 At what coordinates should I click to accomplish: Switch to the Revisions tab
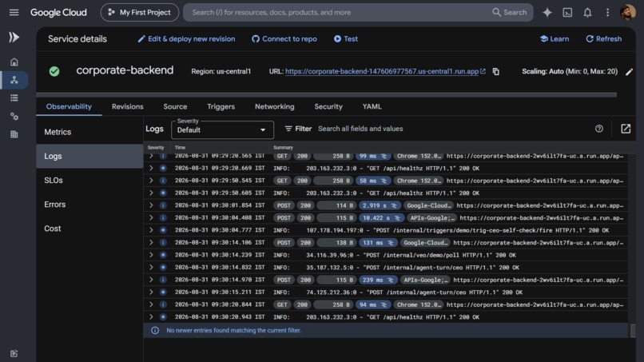128,106
